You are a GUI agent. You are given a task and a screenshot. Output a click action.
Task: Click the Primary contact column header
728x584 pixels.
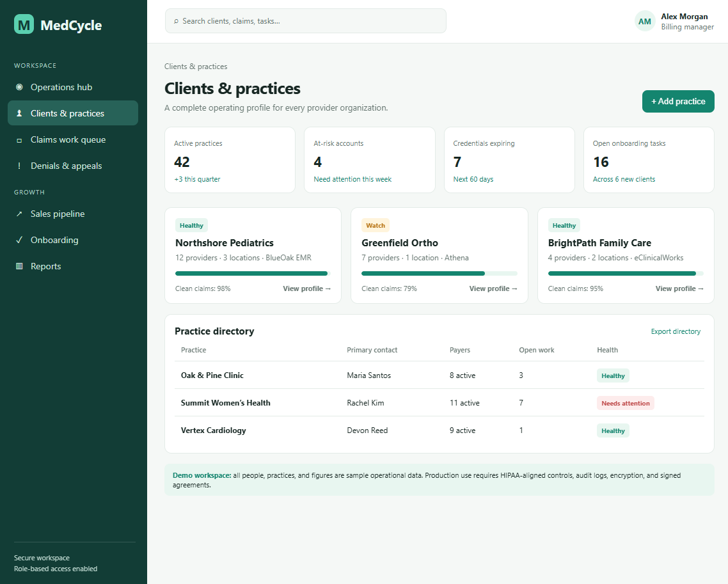(x=372, y=350)
